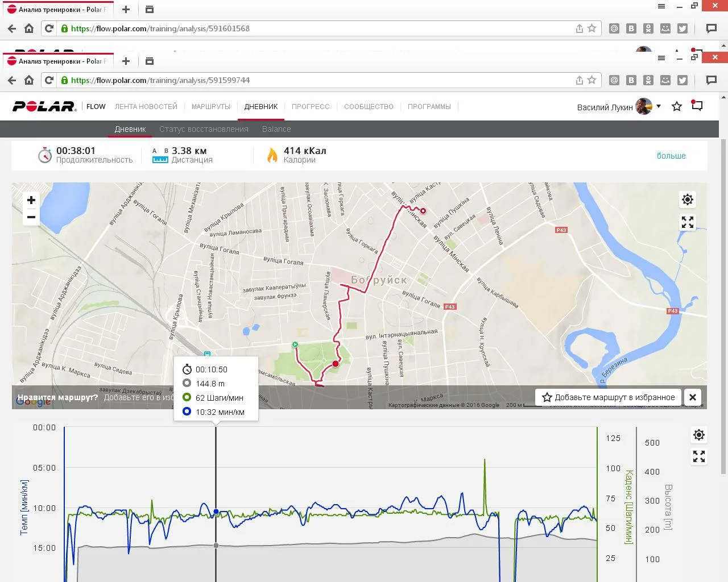Click the 3.38 км distance value
The image size is (728, 582).
tap(189, 151)
